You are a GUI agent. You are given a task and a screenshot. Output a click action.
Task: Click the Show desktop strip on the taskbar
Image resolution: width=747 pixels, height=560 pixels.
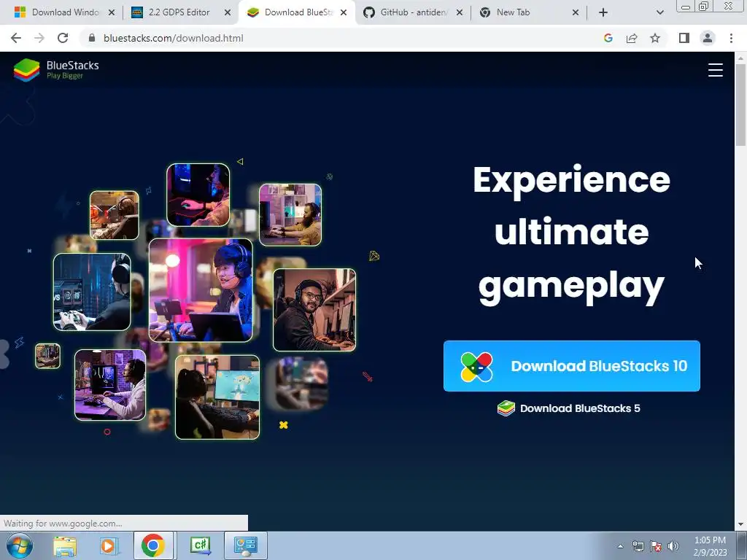pyautogui.click(x=742, y=545)
